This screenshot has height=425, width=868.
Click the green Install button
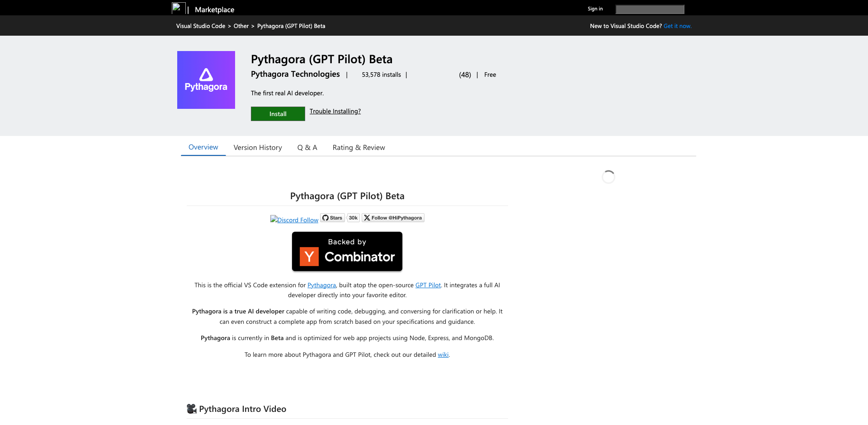tap(278, 114)
